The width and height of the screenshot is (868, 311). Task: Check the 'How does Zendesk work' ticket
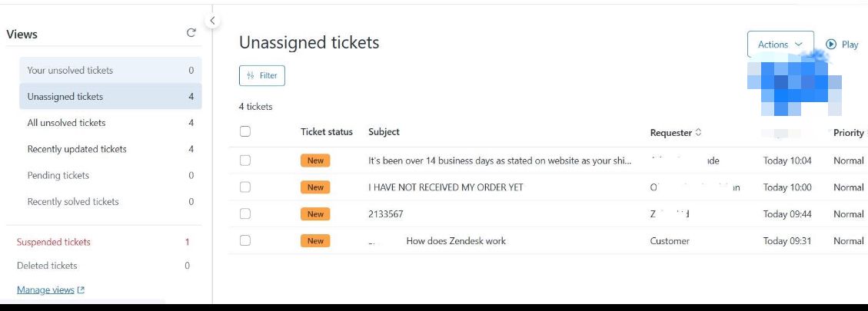(245, 240)
